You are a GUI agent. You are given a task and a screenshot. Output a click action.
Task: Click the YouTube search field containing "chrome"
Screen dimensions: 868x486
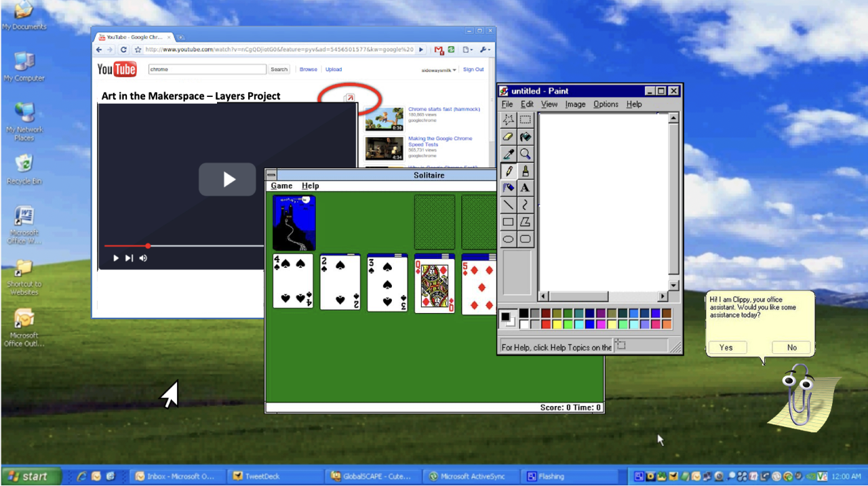tap(208, 69)
